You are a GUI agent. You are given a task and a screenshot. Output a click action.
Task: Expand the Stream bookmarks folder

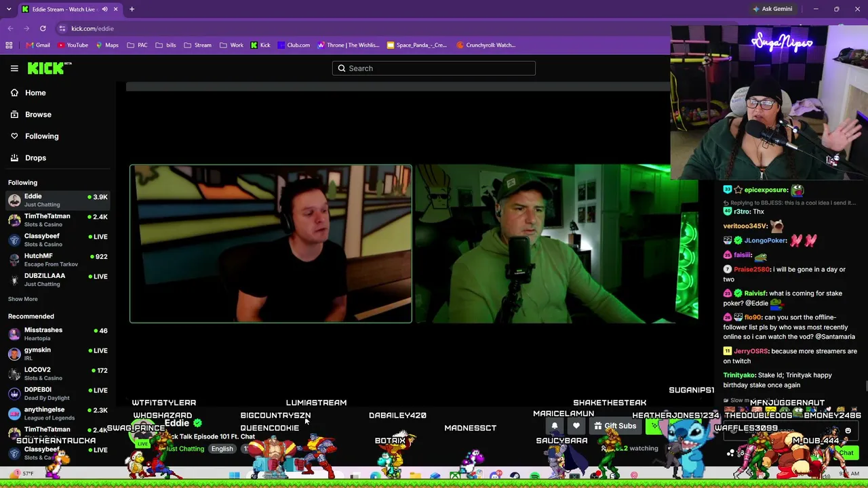pyautogui.click(x=197, y=45)
